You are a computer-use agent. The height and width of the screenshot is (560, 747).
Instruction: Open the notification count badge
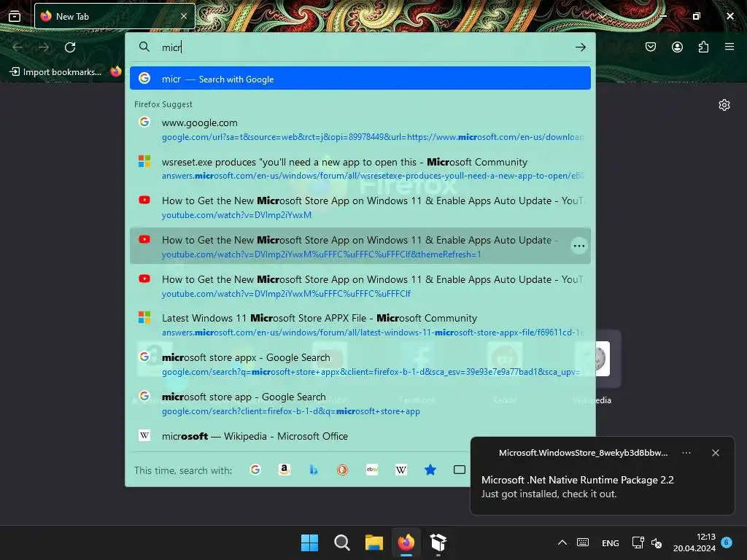pos(727,542)
